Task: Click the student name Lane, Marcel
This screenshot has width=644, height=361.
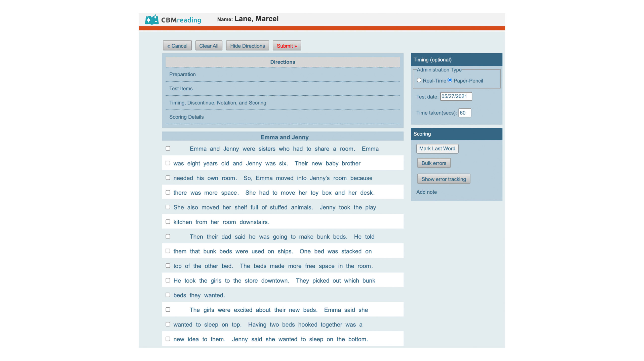Action: tap(256, 19)
